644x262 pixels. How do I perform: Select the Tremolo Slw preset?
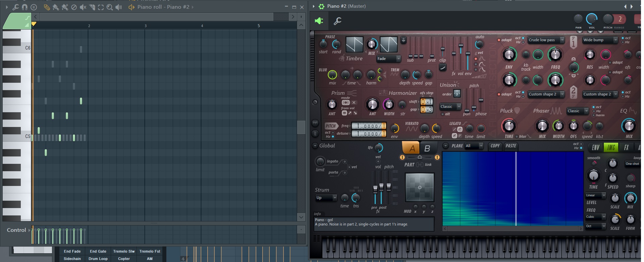coord(124,251)
